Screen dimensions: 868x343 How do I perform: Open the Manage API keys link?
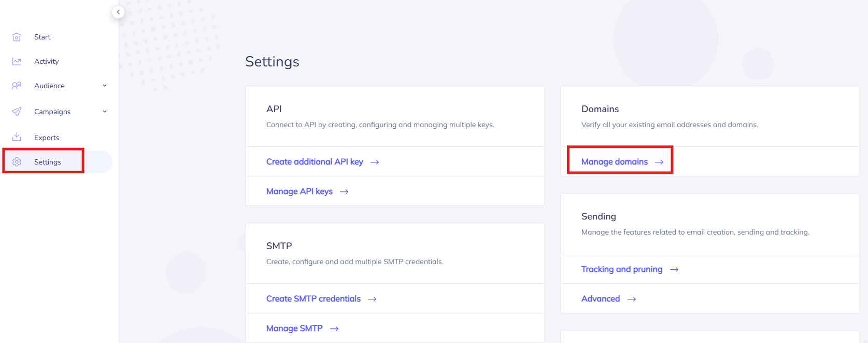pyautogui.click(x=300, y=191)
